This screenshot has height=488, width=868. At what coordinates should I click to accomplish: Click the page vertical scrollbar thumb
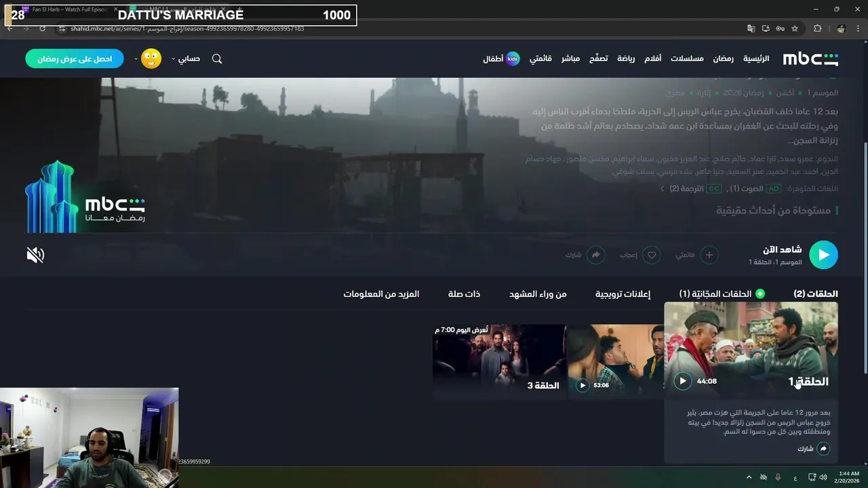[865, 258]
